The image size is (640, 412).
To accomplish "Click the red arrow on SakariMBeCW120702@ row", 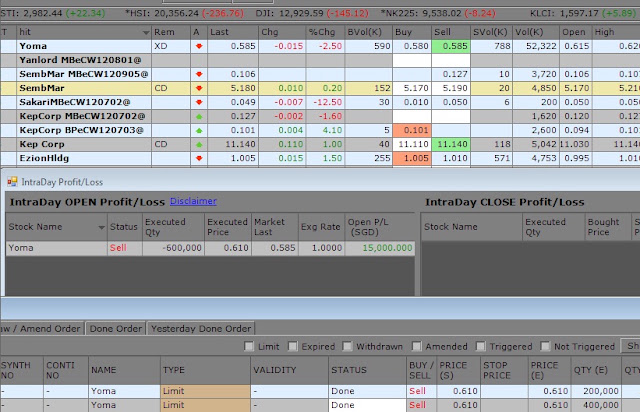I will click(x=199, y=102).
